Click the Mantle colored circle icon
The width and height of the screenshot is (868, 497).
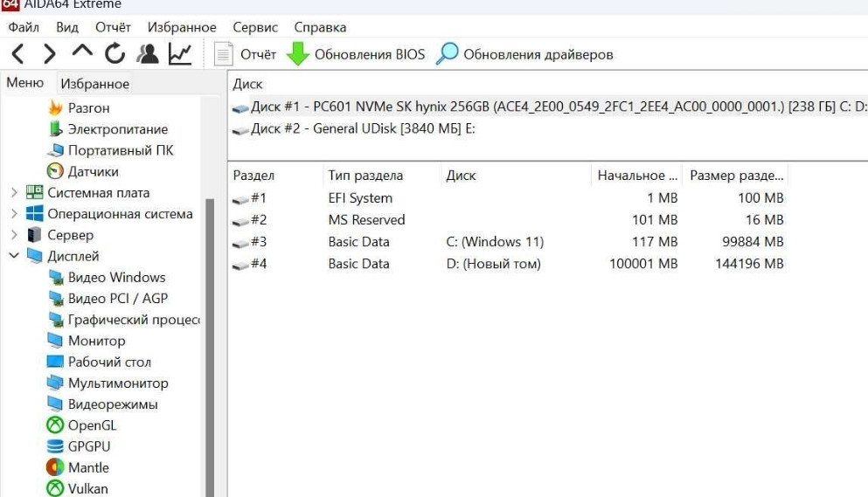(x=55, y=467)
